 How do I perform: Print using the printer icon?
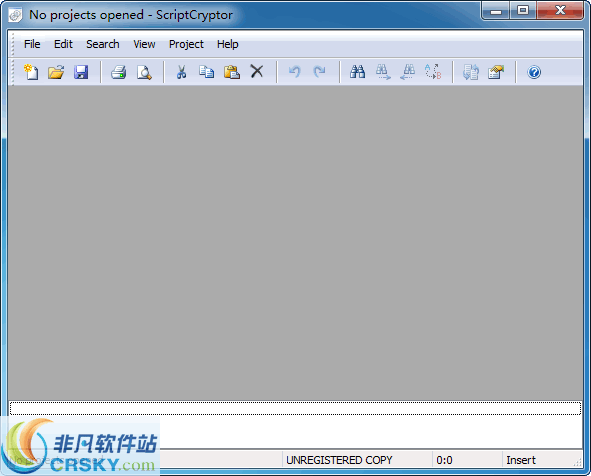pyautogui.click(x=119, y=72)
